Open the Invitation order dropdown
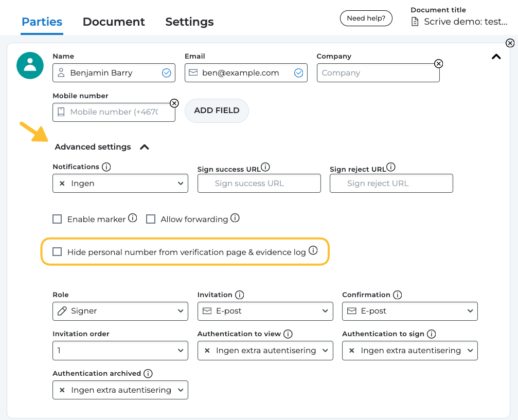 (x=120, y=351)
